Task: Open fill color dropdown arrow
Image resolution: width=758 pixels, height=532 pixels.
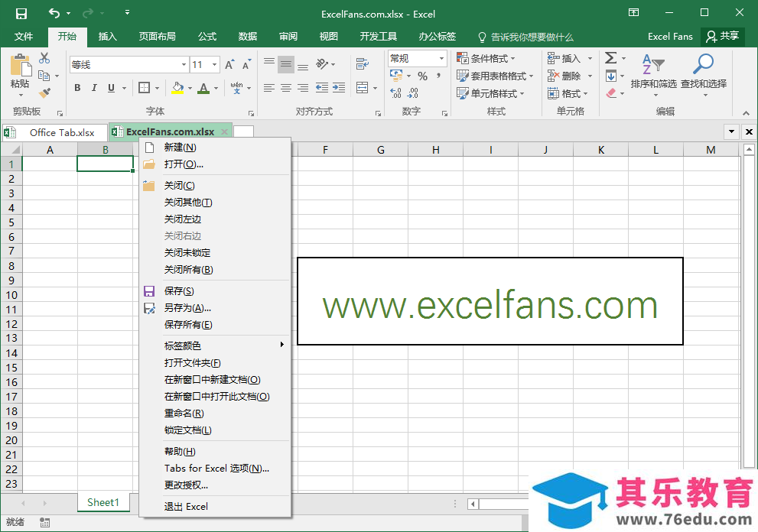Action: point(190,88)
